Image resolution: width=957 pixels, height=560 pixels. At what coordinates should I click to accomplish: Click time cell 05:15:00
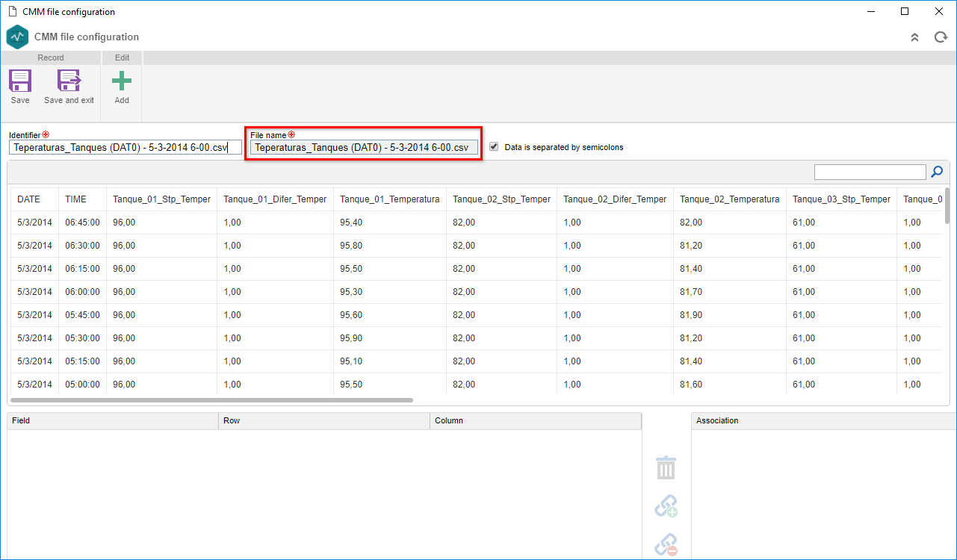tap(82, 361)
